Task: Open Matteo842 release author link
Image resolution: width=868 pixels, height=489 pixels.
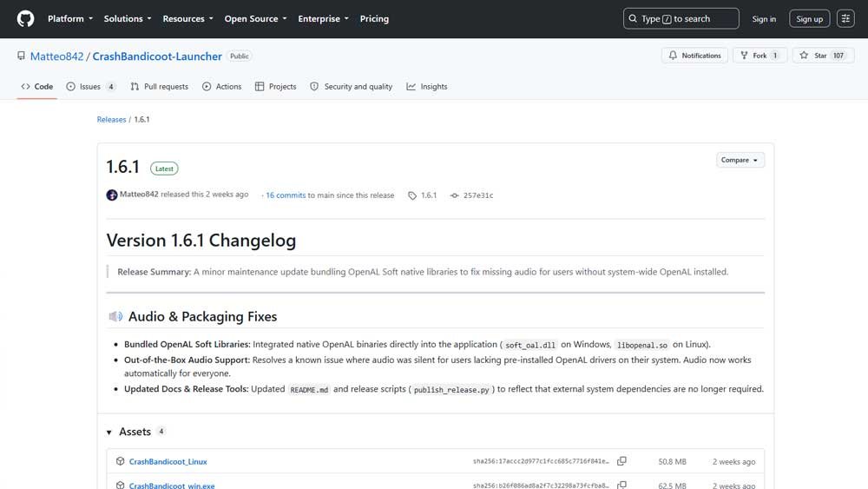Action: [139, 195]
